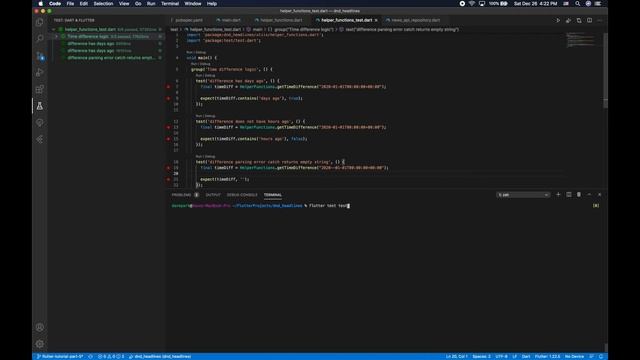
Task: Toggle breakpoint on line 7
Action: (x=168, y=87)
